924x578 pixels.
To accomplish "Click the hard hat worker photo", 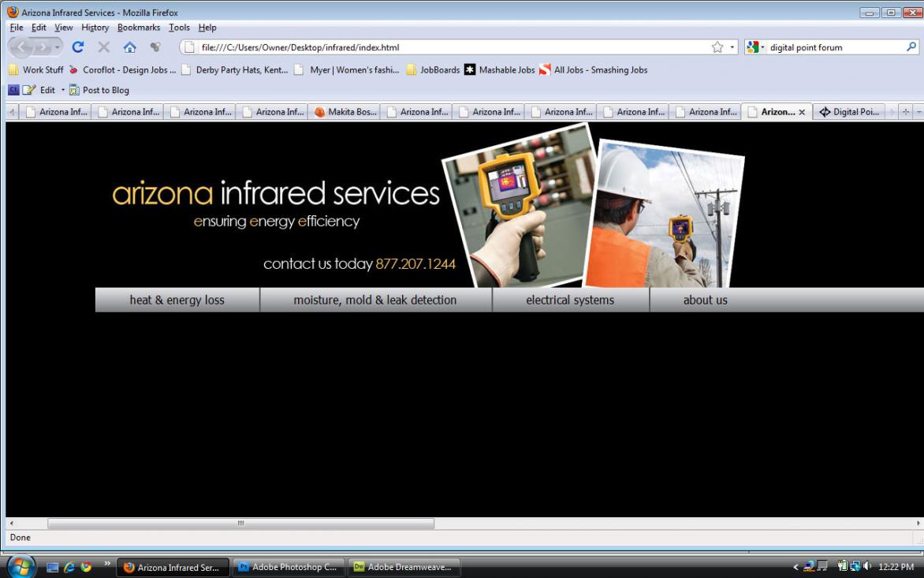I will tap(664, 214).
